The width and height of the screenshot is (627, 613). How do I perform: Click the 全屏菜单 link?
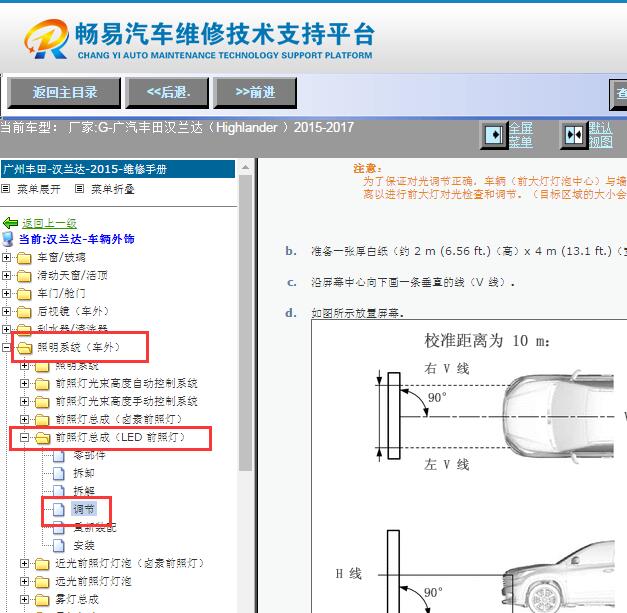(521, 135)
